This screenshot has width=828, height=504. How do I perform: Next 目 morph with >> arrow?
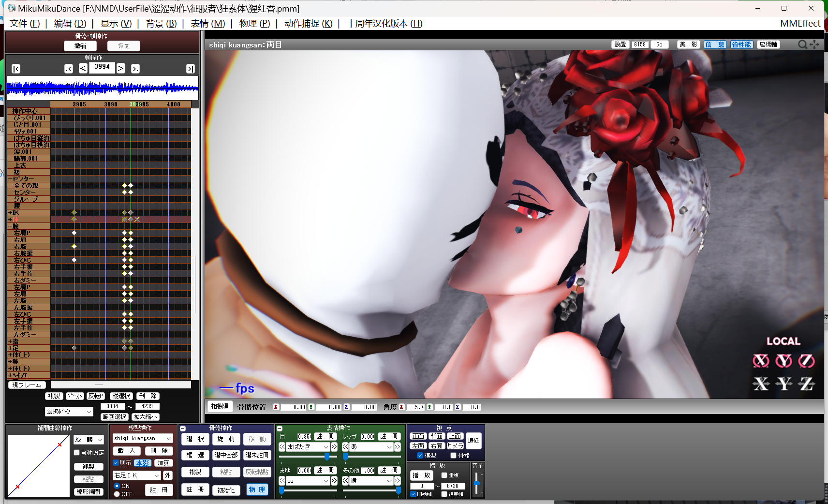pos(334,447)
